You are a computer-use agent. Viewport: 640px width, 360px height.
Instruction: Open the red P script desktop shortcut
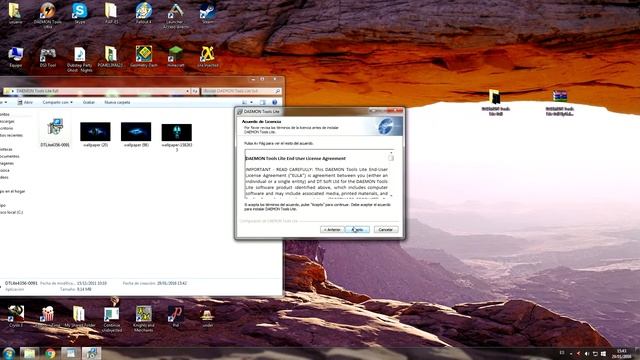176,316
